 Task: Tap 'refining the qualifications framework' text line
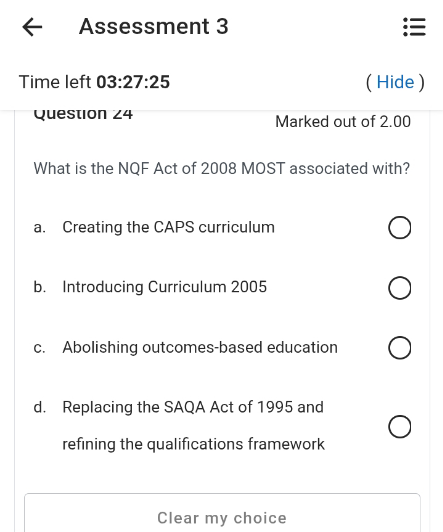(x=194, y=444)
